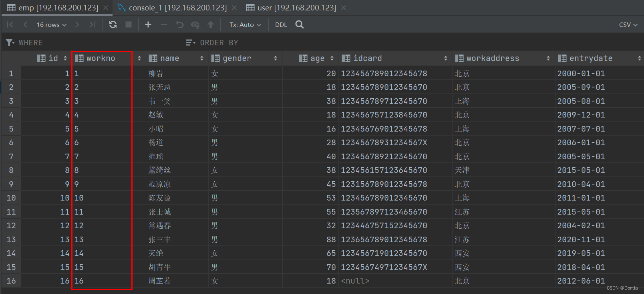Select the name cell 陈友谅
The height and width of the screenshot is (294, 644).
[177, 198]
